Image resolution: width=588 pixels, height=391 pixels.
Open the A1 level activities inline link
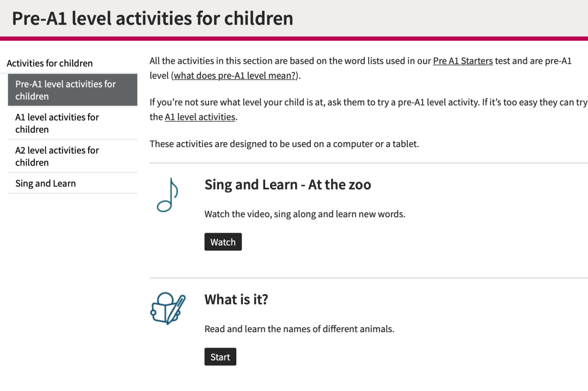tap(200, 117)
